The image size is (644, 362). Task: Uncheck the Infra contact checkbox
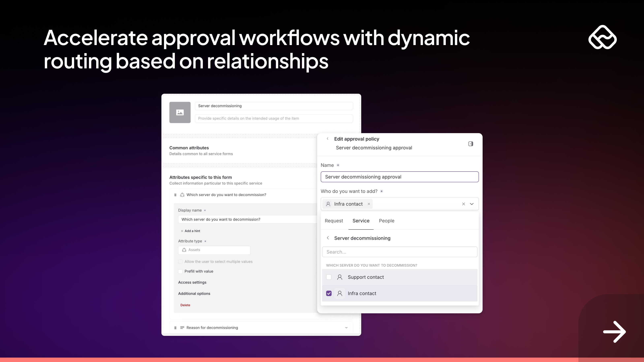pyautogui.click(x=329, y=293)
